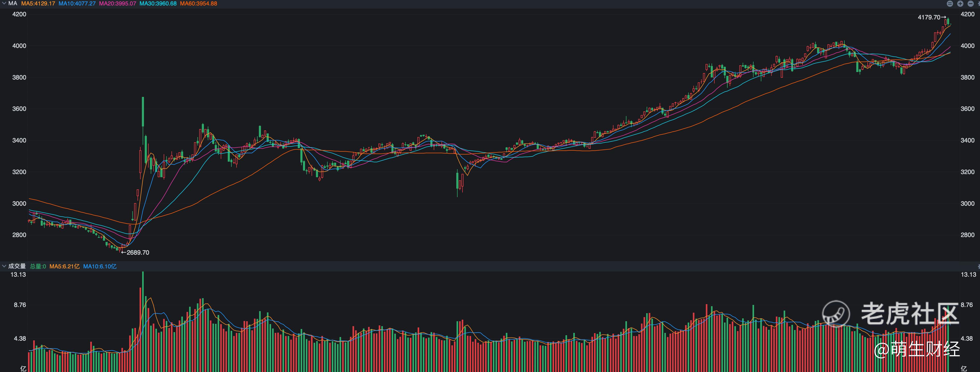980x372 pixels.
Task: Collapse the 成交量 volume panel chevron
Action: 4,266
